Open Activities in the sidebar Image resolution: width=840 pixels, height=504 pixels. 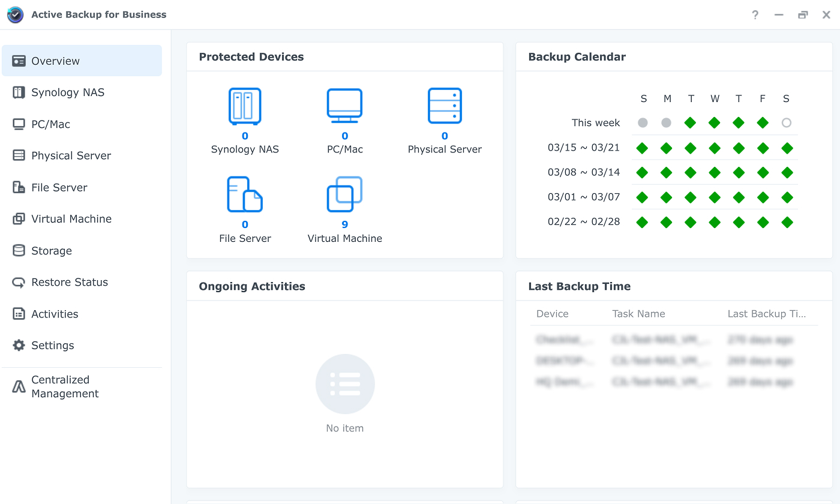[x=55, y=314]
